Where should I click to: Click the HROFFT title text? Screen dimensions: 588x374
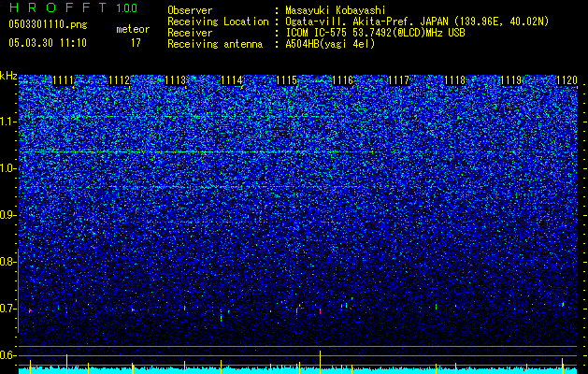pos(58,7)
